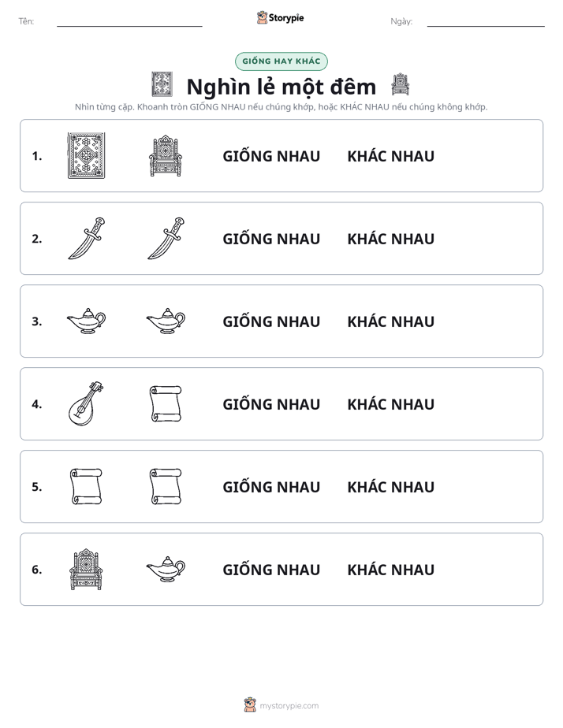Screen dimensions: 563x728
Task: Choose KHÁC NHAU for row 4
Action: [390, 404]
